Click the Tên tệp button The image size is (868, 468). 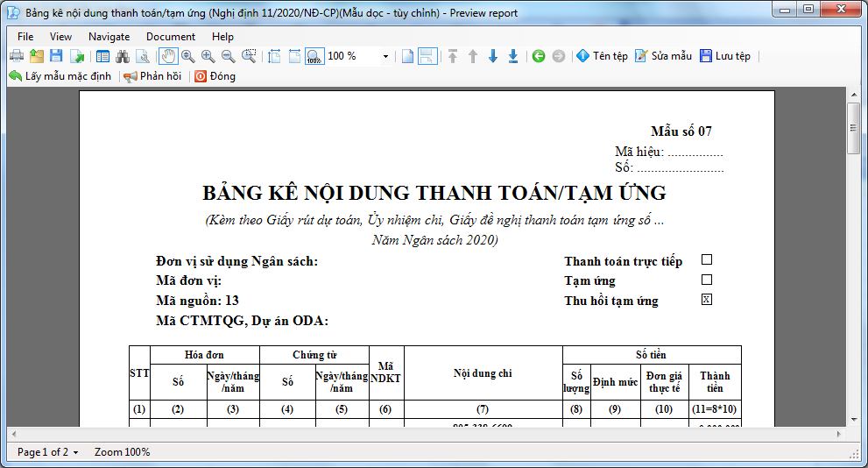603,56
